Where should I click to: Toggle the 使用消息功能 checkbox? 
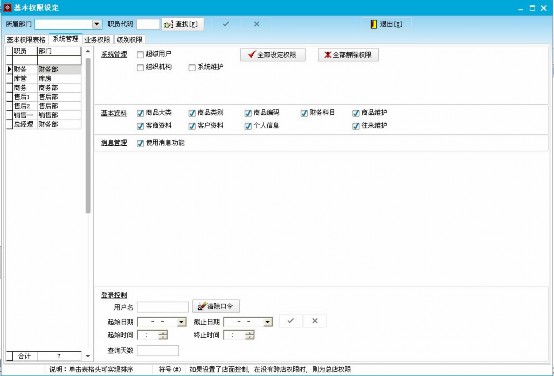140,143
